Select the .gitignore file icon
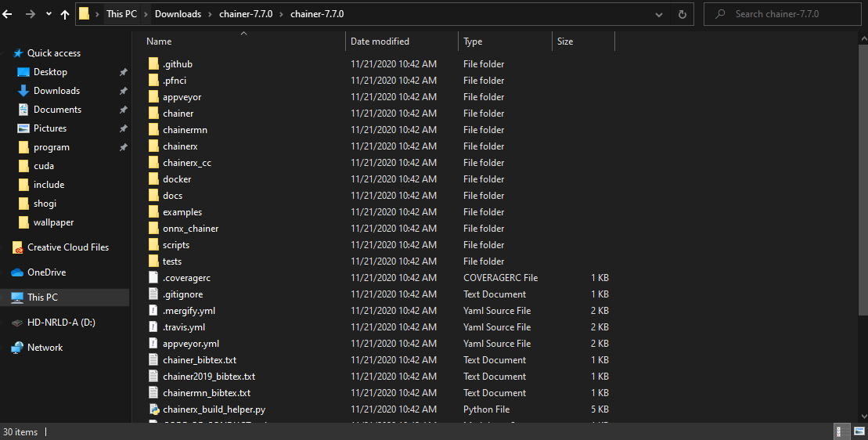 (x=153, y=294)
